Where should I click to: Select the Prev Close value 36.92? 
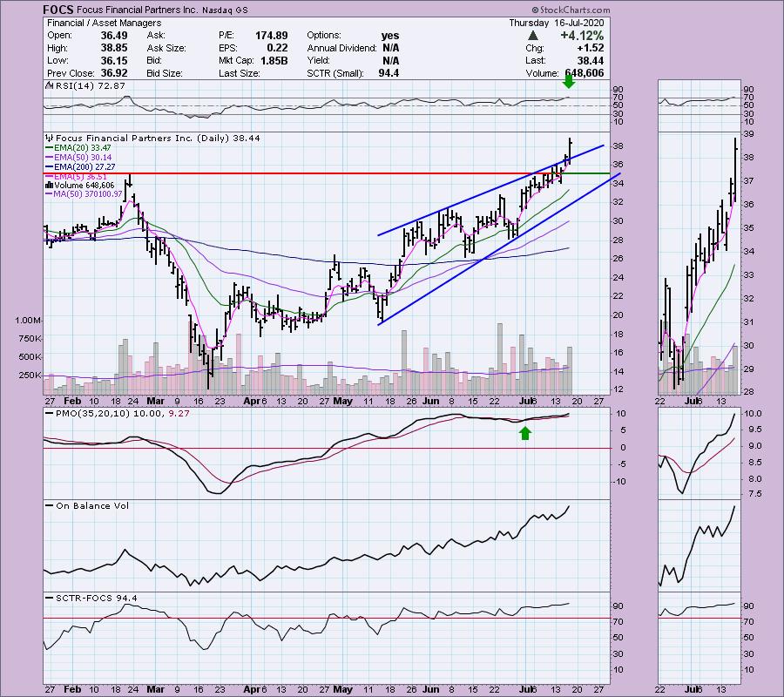(114, 73)
